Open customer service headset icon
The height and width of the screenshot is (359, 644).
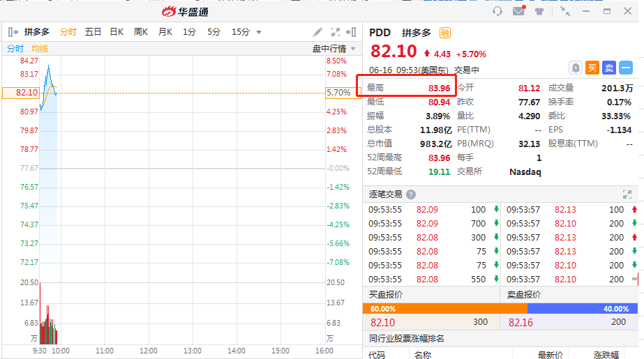pos(497,11)
